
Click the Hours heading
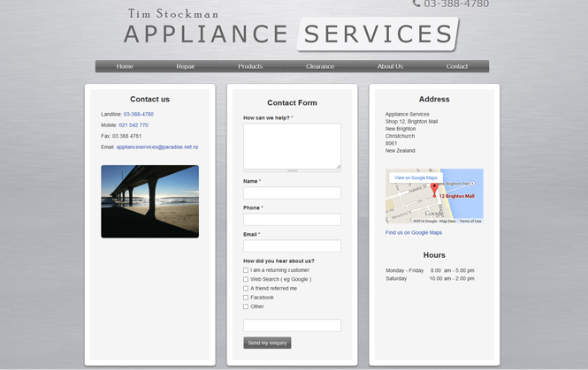(434, 255)
